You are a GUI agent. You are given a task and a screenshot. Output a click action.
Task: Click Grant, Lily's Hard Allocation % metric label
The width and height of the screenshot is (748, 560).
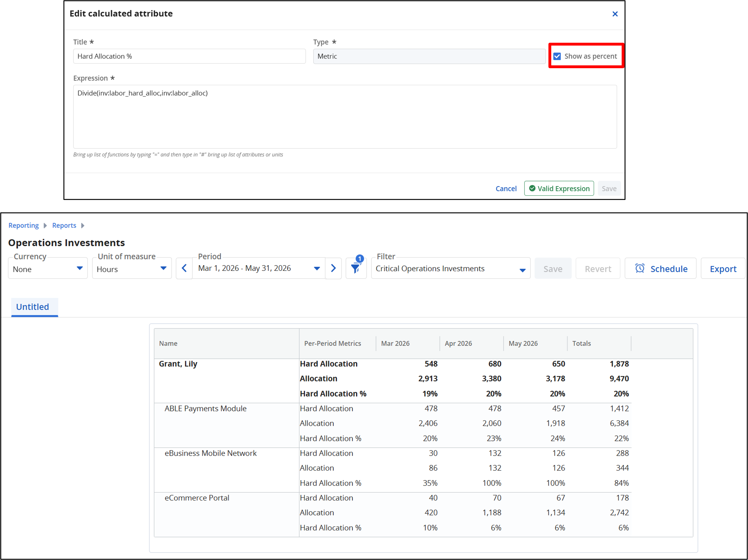coord(333,394)
